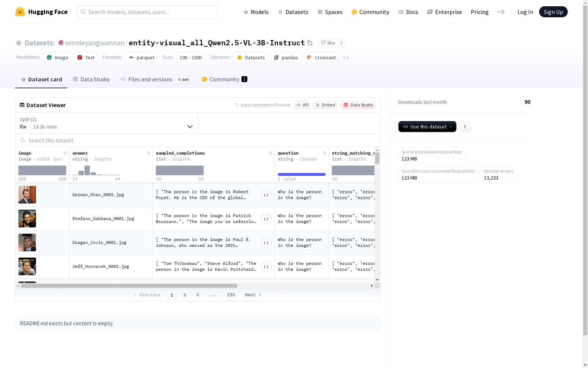
Task: Copy the dataset name with the copy icon
Action: pyautogui.click(x=310, y=43)
